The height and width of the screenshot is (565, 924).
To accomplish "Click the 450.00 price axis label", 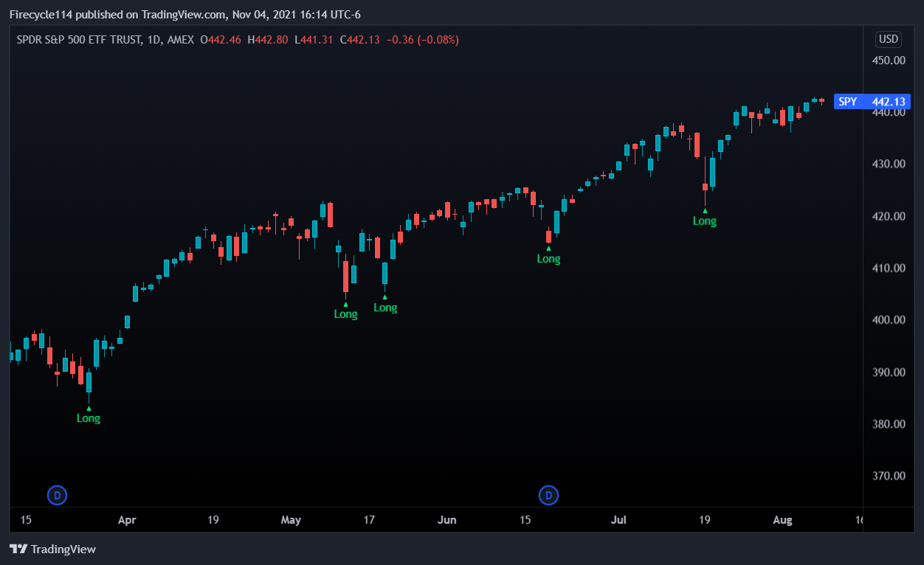I will click(889, 60).
